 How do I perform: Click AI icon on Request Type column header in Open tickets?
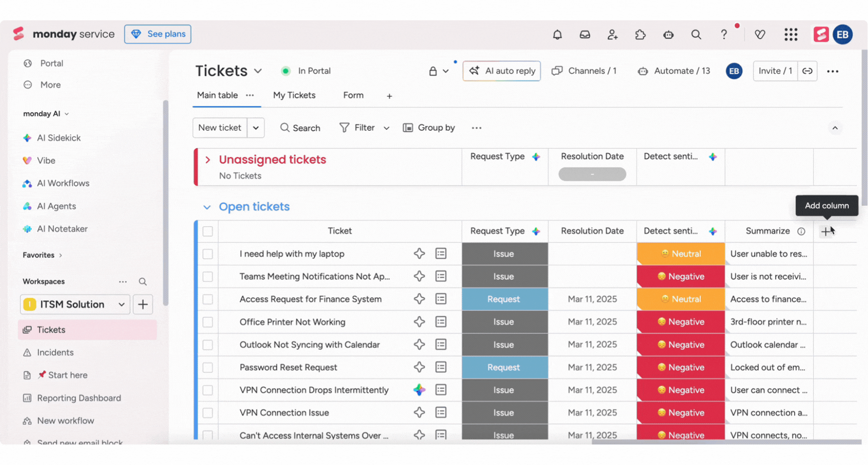(536, 231)
